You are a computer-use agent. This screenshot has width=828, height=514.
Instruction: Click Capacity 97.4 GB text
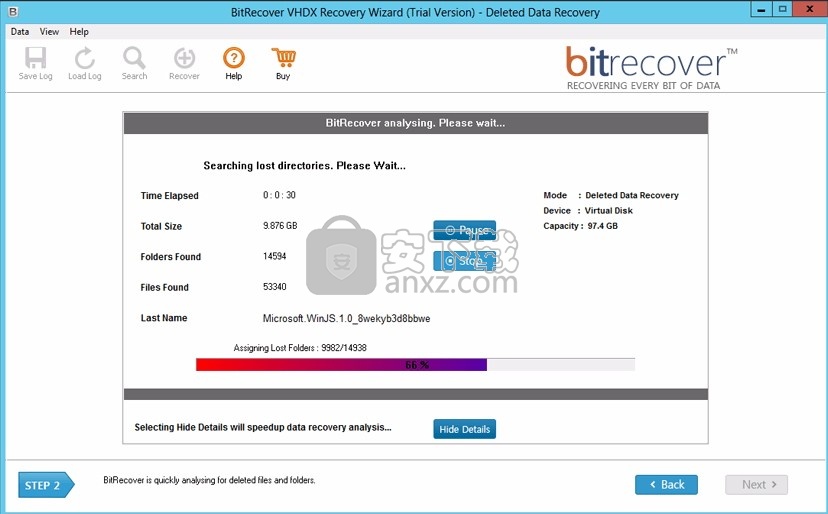click(x=580, y=226)
